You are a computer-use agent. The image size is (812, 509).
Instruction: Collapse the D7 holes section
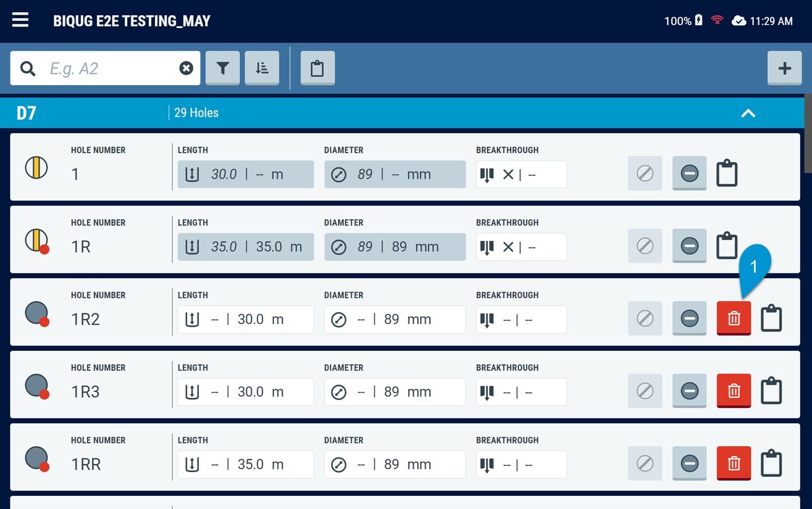pyautogui.click(x=748, y=113)
